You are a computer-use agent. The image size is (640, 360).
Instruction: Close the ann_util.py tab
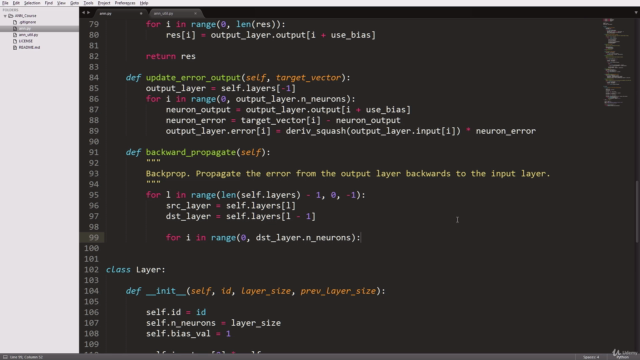point(195,13)
